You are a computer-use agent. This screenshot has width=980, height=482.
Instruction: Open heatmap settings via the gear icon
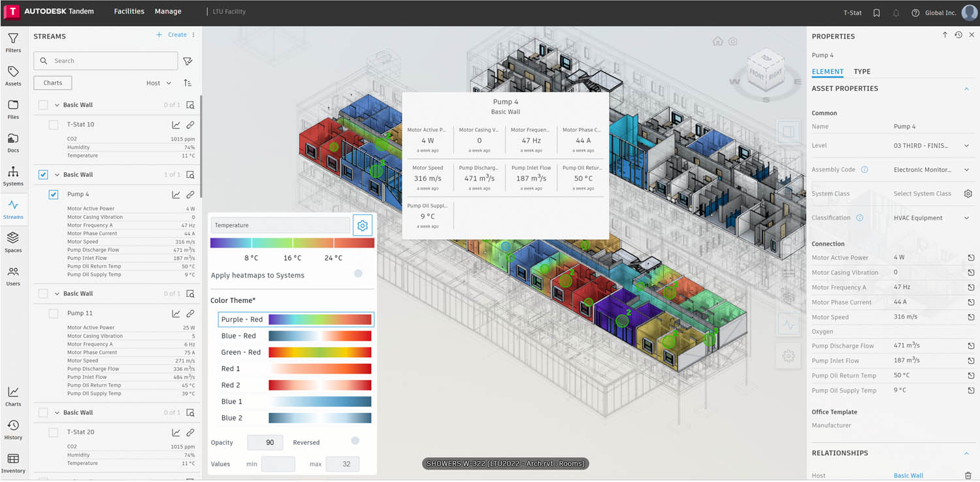click(x=363, y=225)
